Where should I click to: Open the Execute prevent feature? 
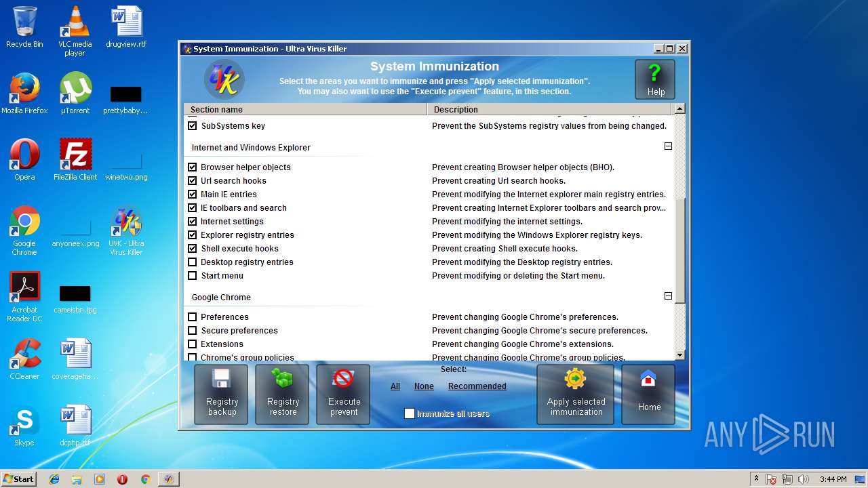pos(343,394)
